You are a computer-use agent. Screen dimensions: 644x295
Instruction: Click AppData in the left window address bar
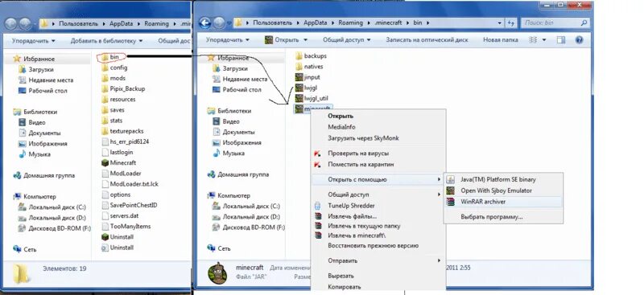tap(122, 23)
